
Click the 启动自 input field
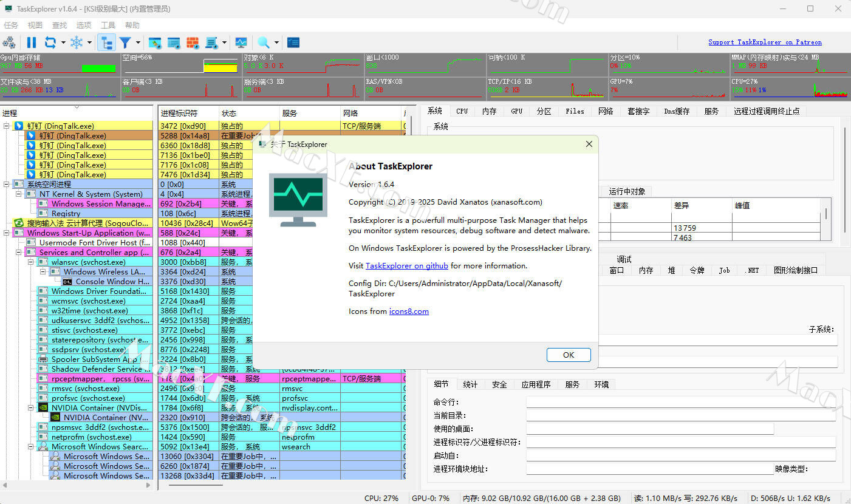coord(681,455)
